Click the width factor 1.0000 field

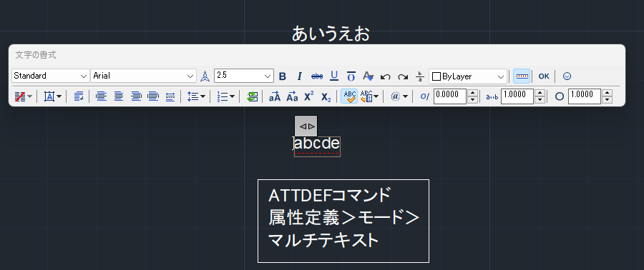585,96
